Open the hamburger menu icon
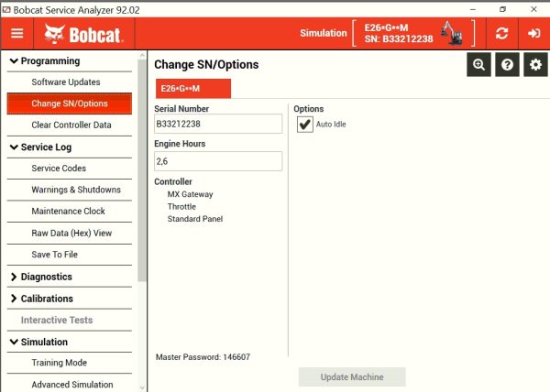The width and height of the screenshot is (550, 392). coord(16,34)
